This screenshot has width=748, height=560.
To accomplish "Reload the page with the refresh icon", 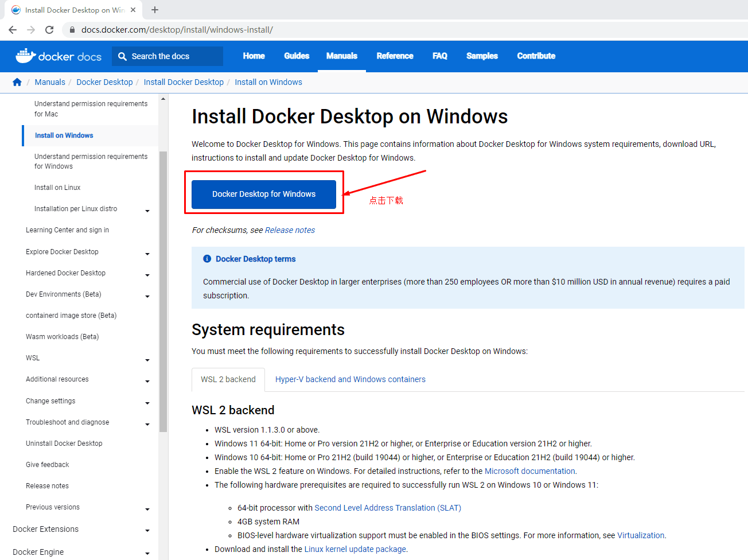I will 49,30.
